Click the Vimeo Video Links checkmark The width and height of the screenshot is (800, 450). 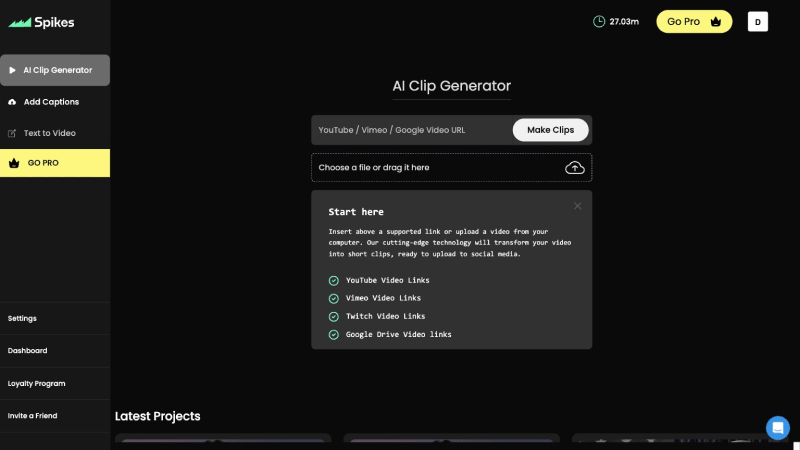click(334, 298)
